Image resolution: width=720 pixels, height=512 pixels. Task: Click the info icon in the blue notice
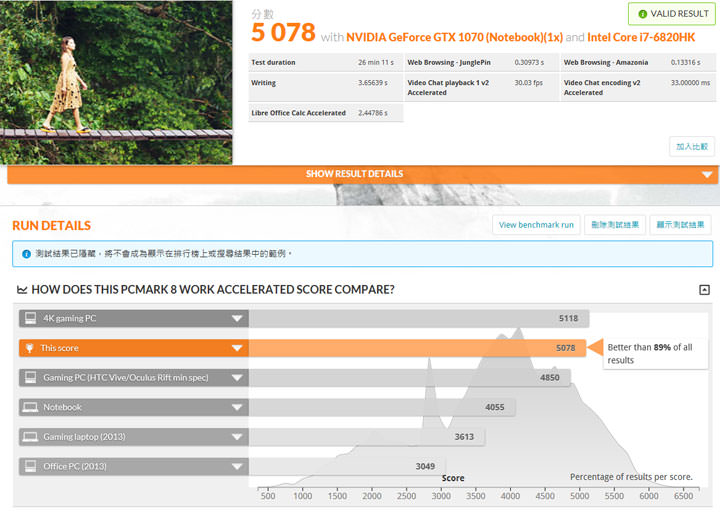25,254
